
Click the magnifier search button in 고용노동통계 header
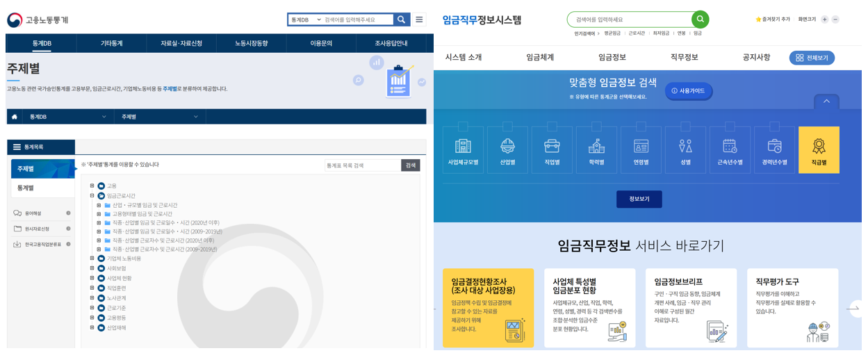point(402,19)
